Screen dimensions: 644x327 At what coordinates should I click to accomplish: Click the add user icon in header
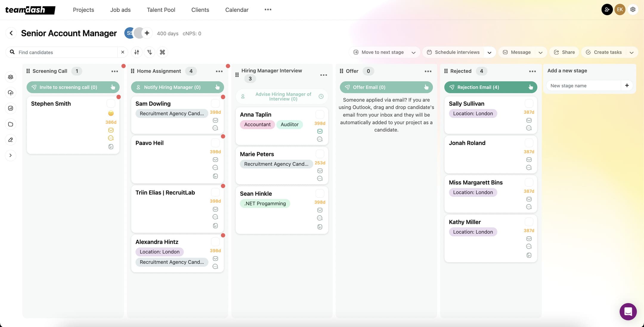point(607,10)
